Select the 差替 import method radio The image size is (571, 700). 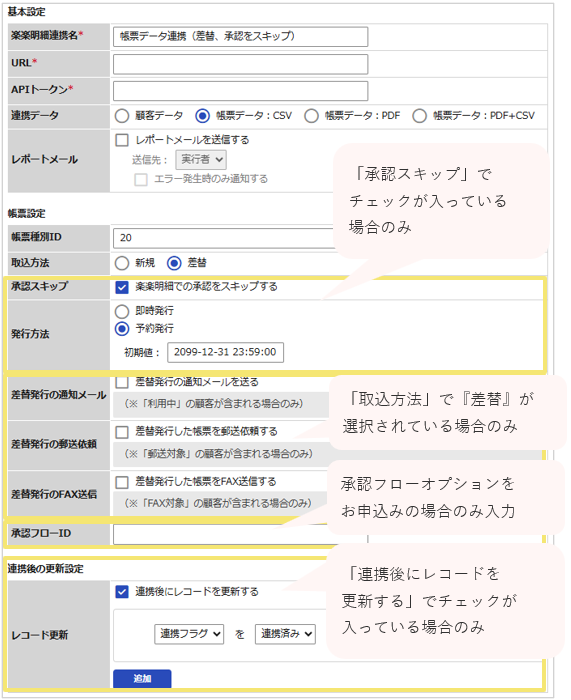[174, 263]
